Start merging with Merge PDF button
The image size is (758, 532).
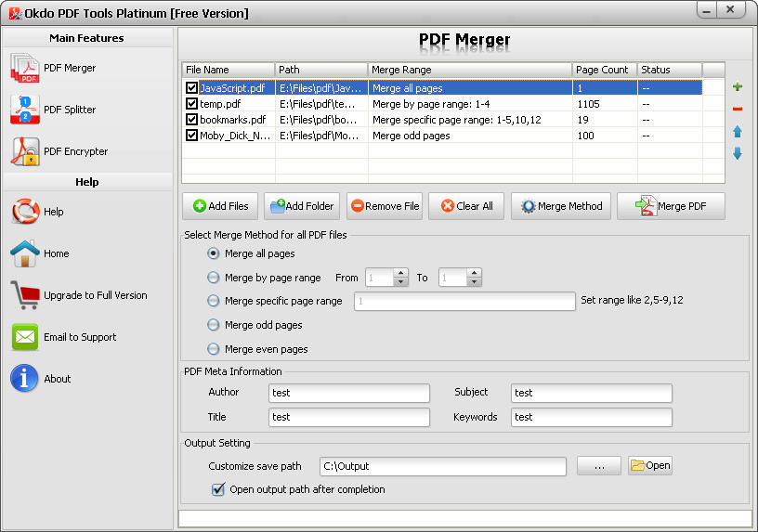coord(671,206)
